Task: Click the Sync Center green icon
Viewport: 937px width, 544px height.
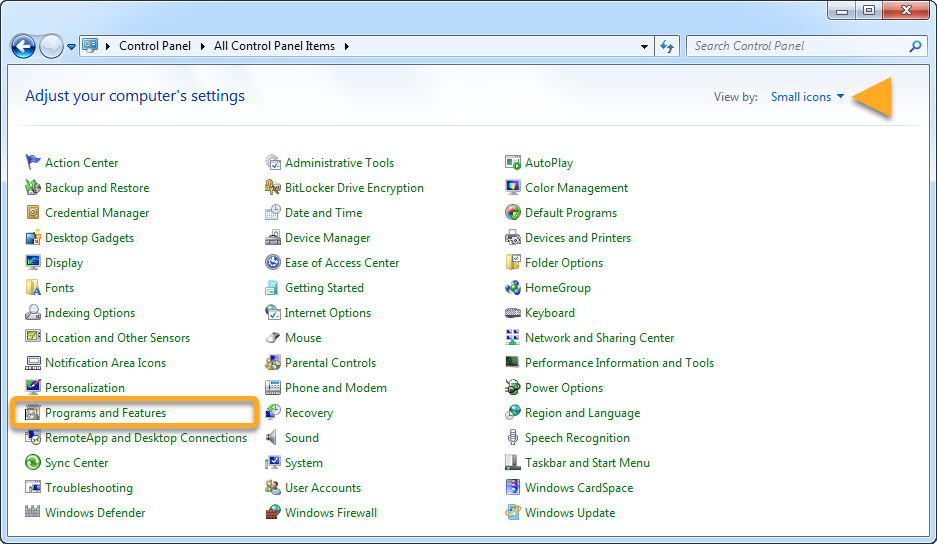Action: (x=33, y=463)
